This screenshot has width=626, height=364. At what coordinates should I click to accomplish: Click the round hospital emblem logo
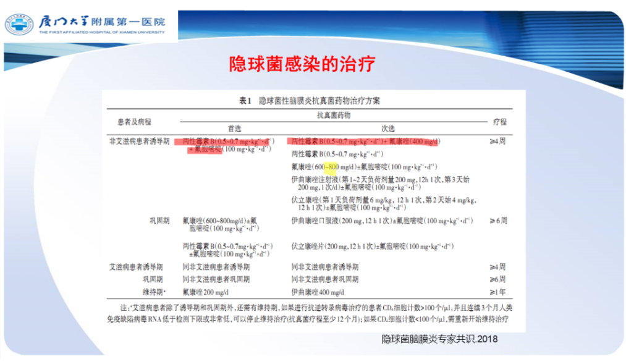point(19,24)
